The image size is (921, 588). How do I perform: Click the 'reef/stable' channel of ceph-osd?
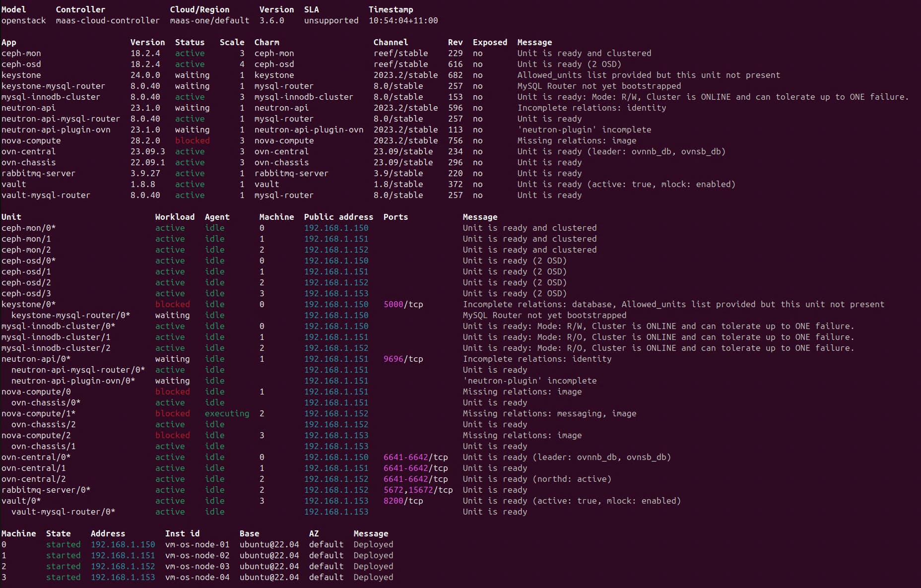click(x=400, y=64)
